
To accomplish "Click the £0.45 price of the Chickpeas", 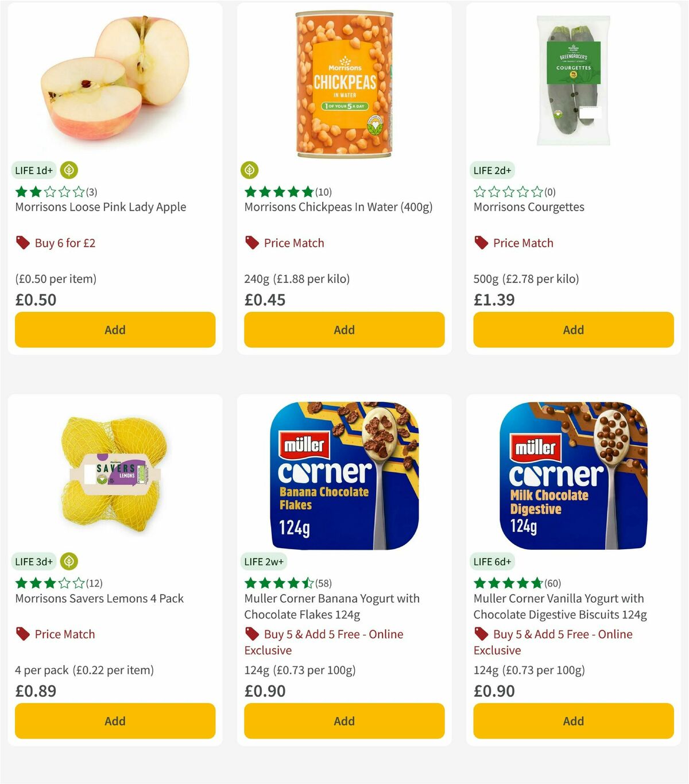I will coord(259,300).
